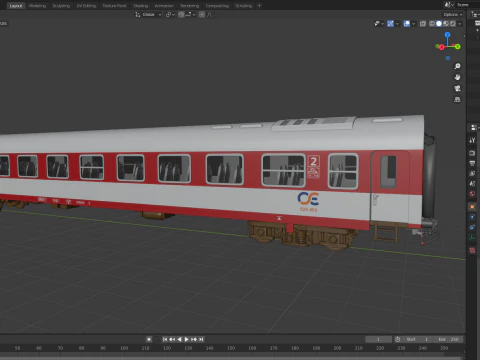Open the Object properties tab icon
The image size is (480, 360).
pos(472,207)
